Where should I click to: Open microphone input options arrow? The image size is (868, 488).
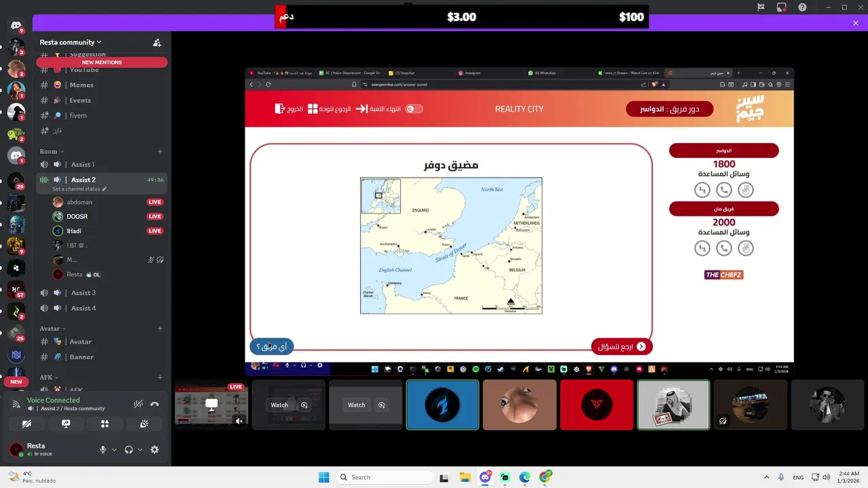(114, 449)
